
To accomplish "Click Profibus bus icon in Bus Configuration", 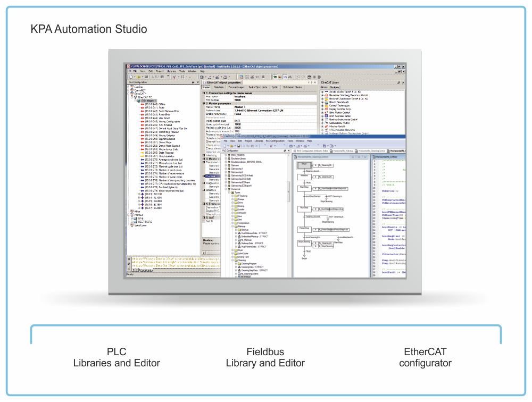I will [x=132, y=215].
